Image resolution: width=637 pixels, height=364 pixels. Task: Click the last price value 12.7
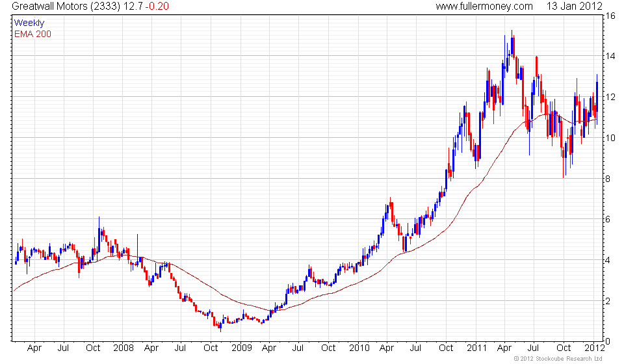(x=133, y=6)
